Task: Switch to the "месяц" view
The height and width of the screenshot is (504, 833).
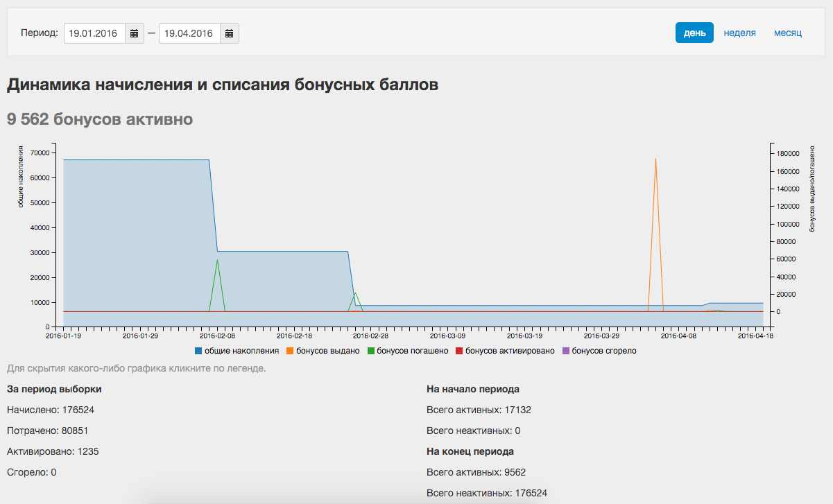Action: pyautogui.click(x=788, y=33)
